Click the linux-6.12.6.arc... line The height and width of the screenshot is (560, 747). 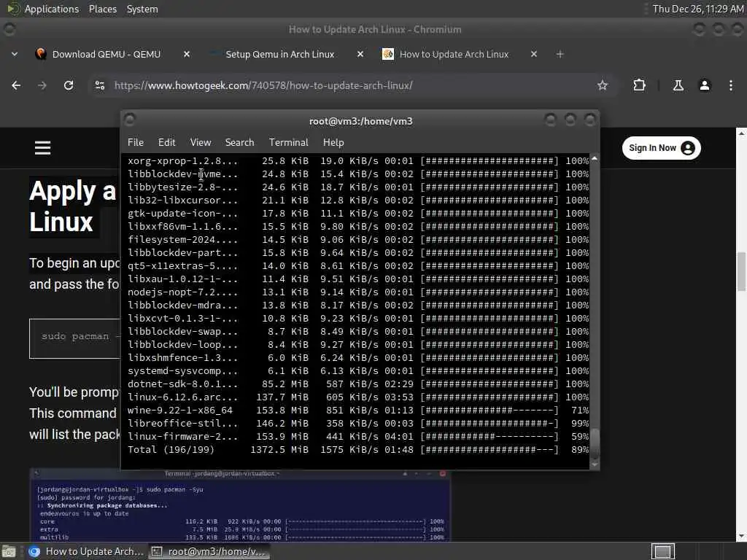357,397
